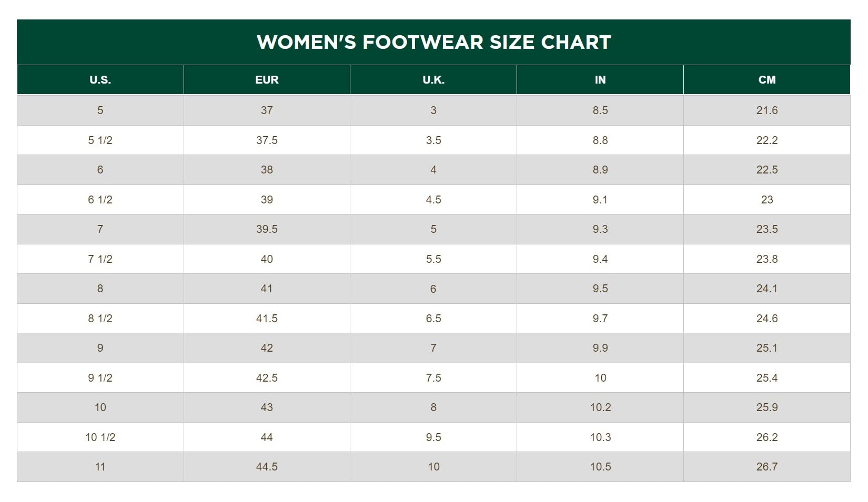Click EUR size 41 cell
868x502 pixels.
tap(267, 289)
